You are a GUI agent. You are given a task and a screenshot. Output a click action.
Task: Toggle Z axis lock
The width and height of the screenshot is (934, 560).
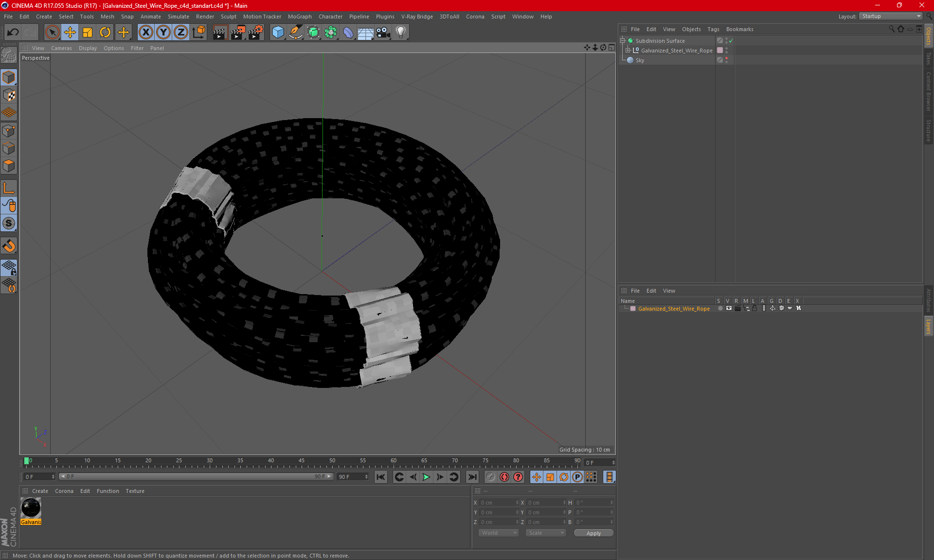(181, 32)
